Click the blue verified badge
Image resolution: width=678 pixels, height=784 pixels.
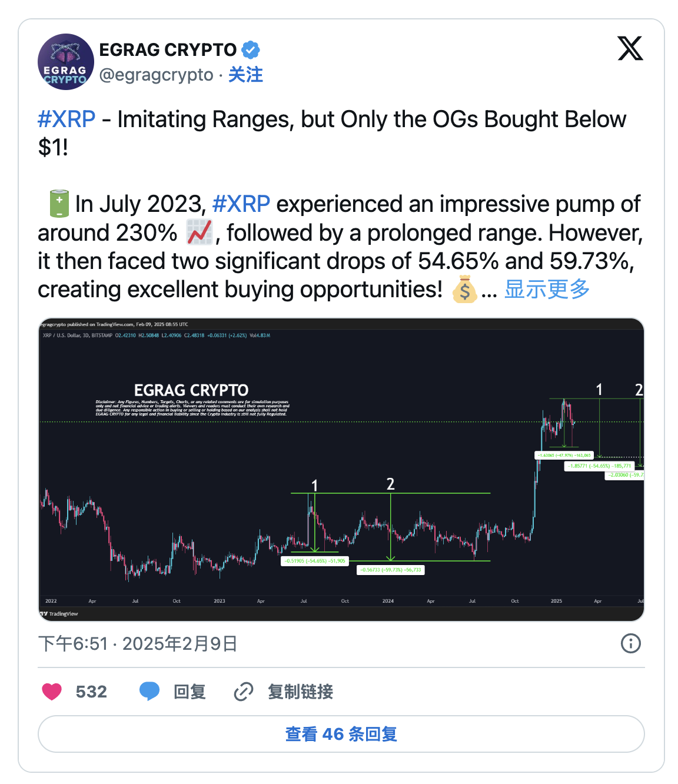(x=251, y=50)
